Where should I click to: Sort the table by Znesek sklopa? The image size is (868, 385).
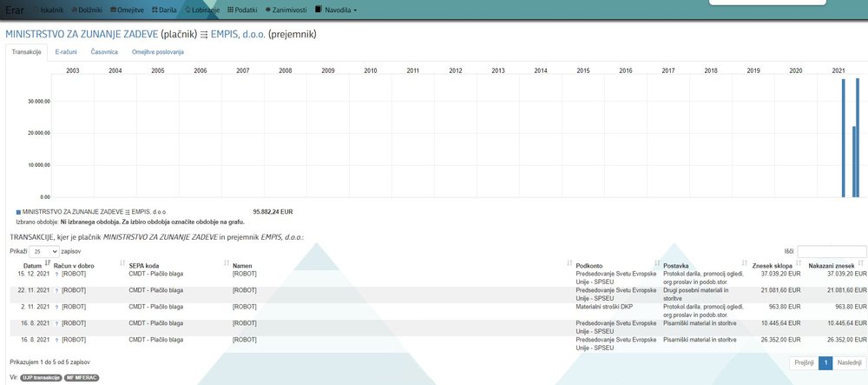(773, 264)
